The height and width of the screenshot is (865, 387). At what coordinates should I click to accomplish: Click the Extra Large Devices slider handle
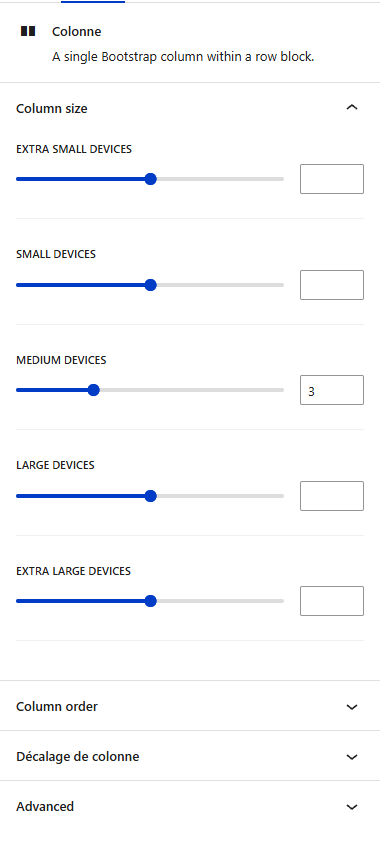tap(150, 601)
